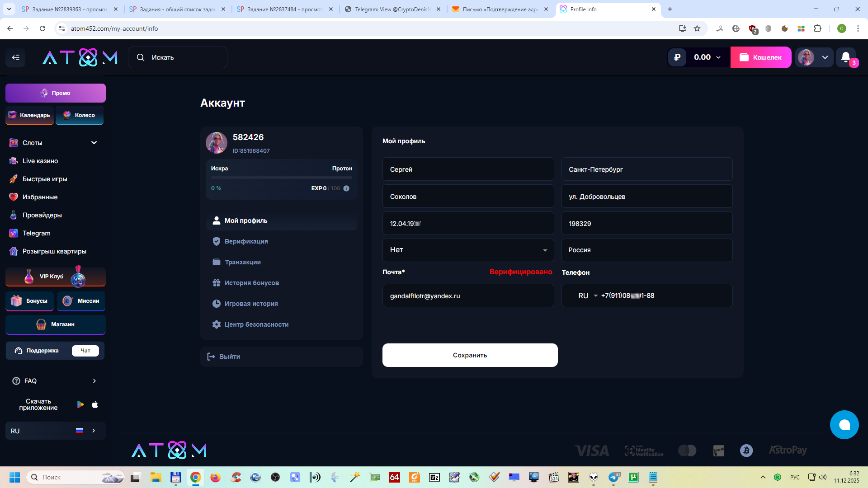Expand the user avatar menu
868x488 pixels.
click(825, 57)
